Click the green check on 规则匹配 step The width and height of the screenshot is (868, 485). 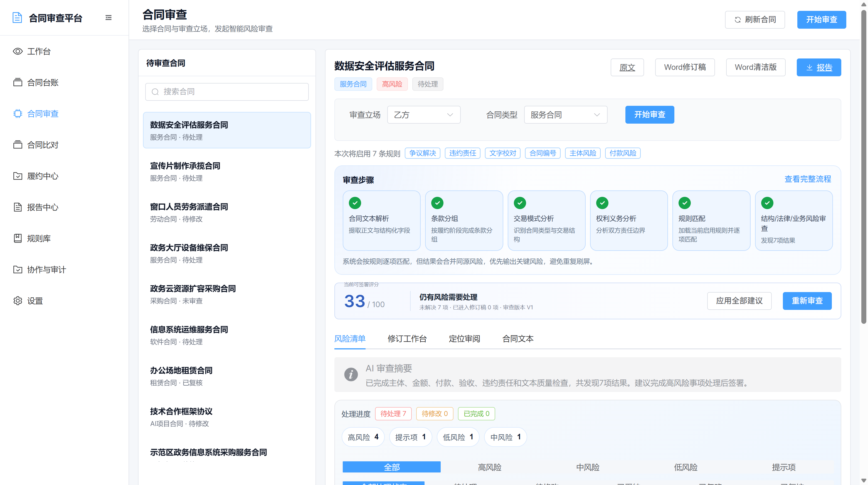[x=685, y=203]
